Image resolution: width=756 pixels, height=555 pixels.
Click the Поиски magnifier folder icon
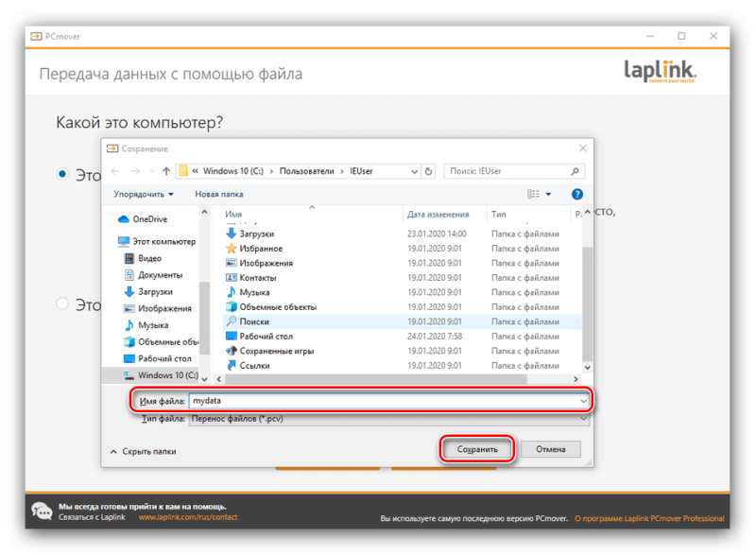pos(232,321)
